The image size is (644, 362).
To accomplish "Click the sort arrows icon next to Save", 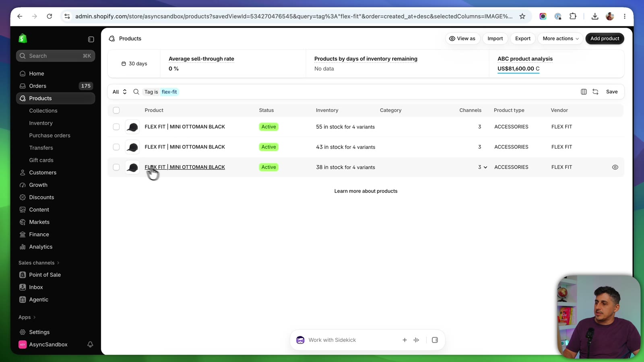I will pos(595,92).
